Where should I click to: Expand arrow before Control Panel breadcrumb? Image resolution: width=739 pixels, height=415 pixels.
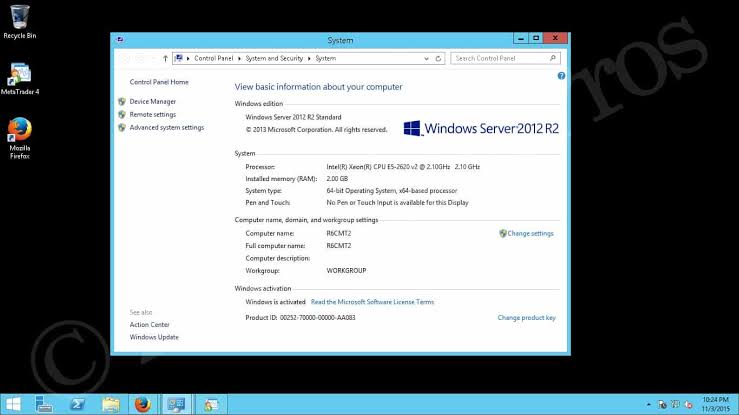click(188, 58)
